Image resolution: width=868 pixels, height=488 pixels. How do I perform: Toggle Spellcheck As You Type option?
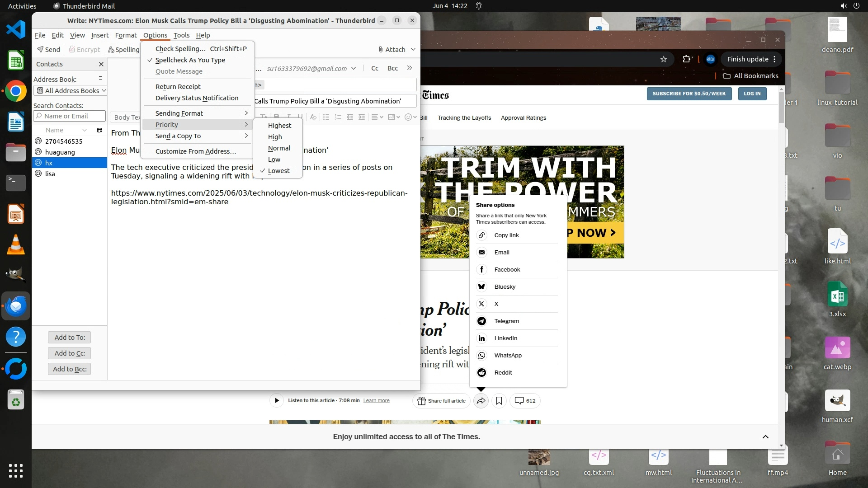coord(190,60)
